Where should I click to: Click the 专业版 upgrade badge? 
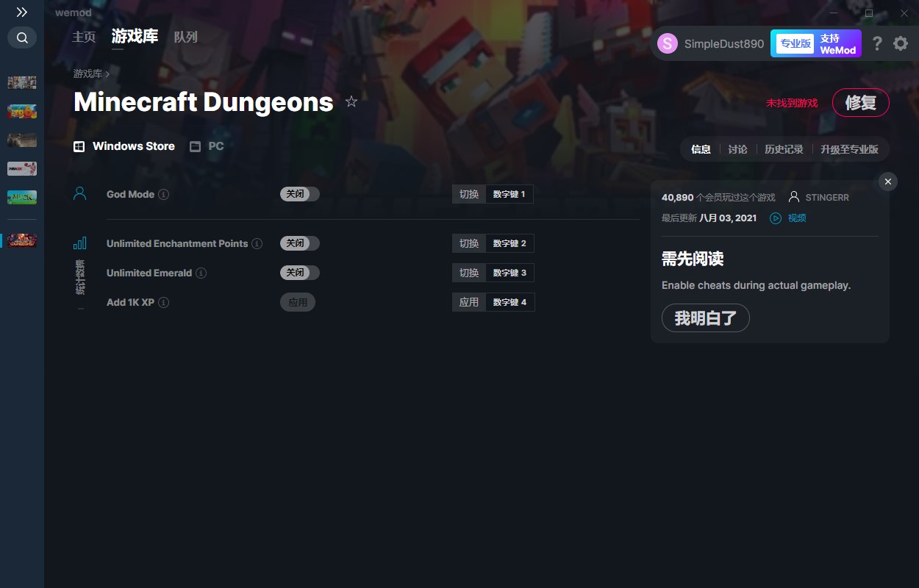(795, 43)
